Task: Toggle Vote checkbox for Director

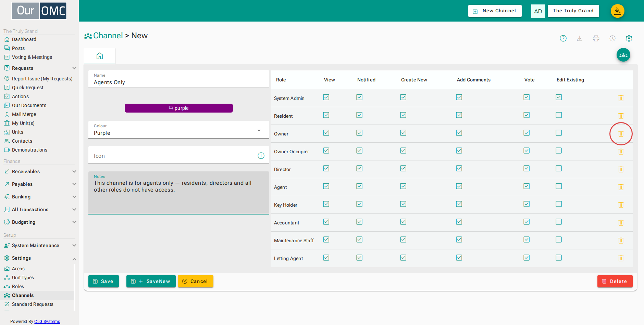Action: tap(527, 168)
